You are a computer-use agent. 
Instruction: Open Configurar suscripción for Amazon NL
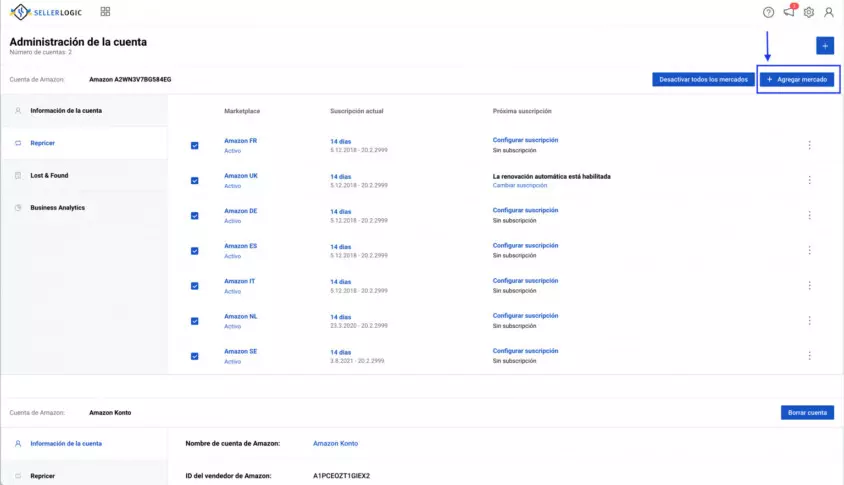click(525, 316)
